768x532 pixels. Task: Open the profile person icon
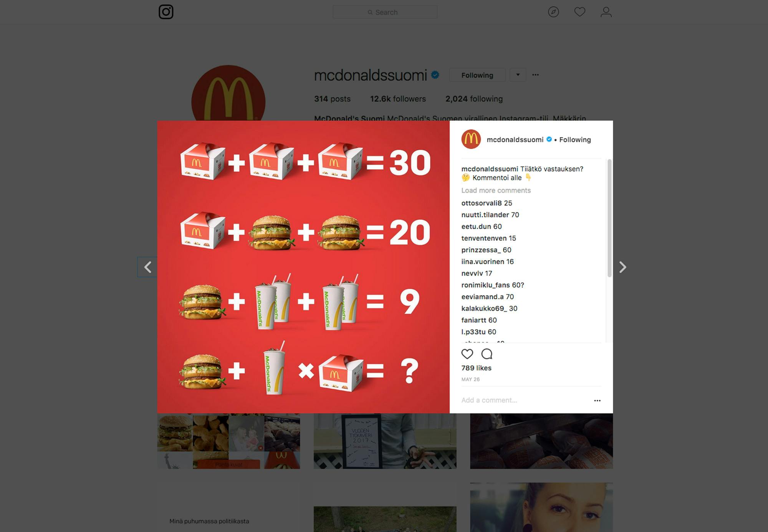click(606, 12)
